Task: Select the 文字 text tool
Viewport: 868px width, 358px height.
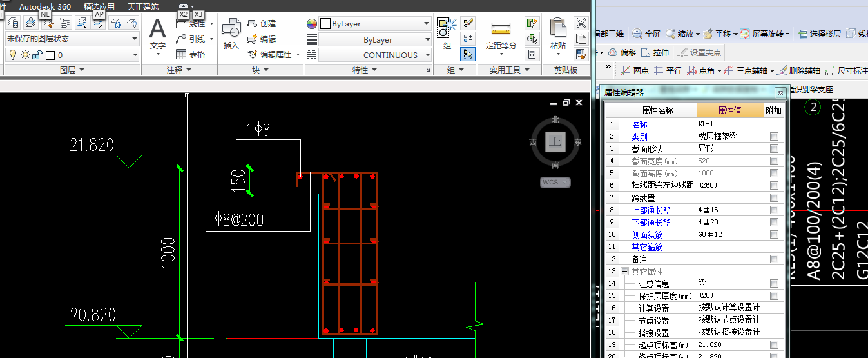Action: tap(157, 35)
